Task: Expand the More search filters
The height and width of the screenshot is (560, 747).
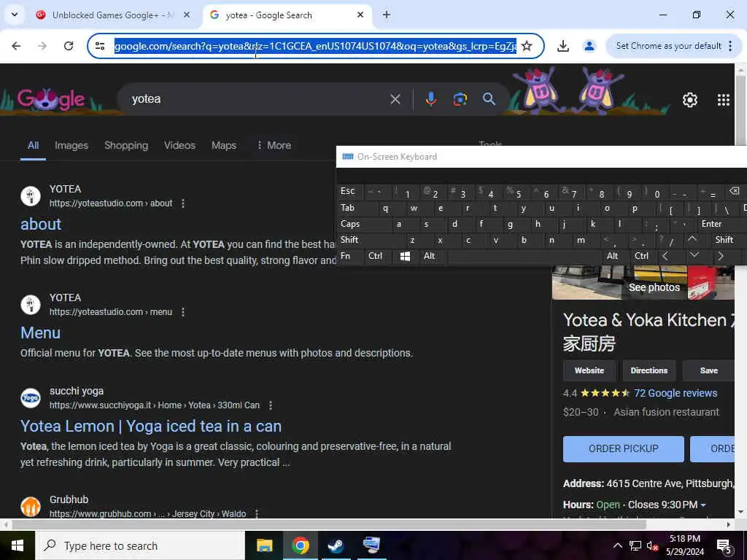Action: click(274, 145)
